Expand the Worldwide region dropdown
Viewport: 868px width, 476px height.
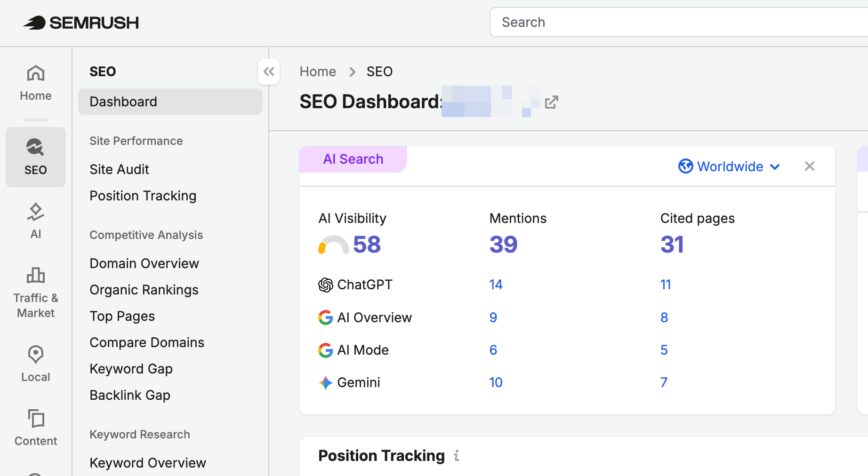(x=729, y=167)
